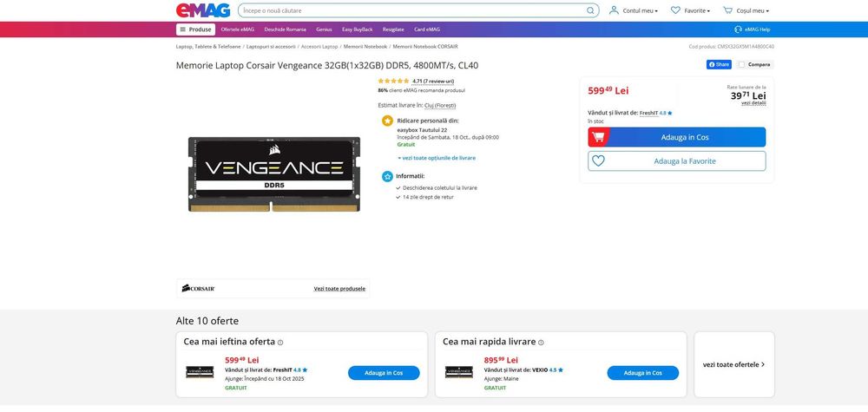The image size is (868, 412).
Task: Click the shopping cart icon in header
Action: (x=727, y=10)
